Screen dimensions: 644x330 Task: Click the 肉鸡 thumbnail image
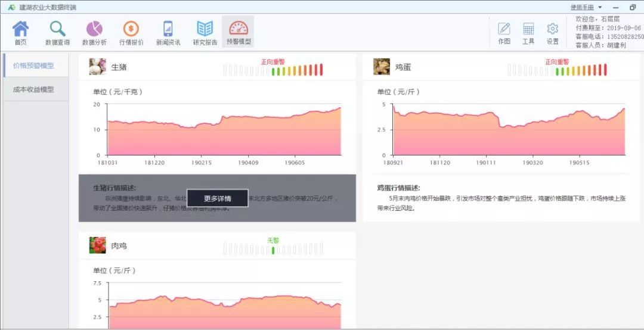[x=97, y=245]
